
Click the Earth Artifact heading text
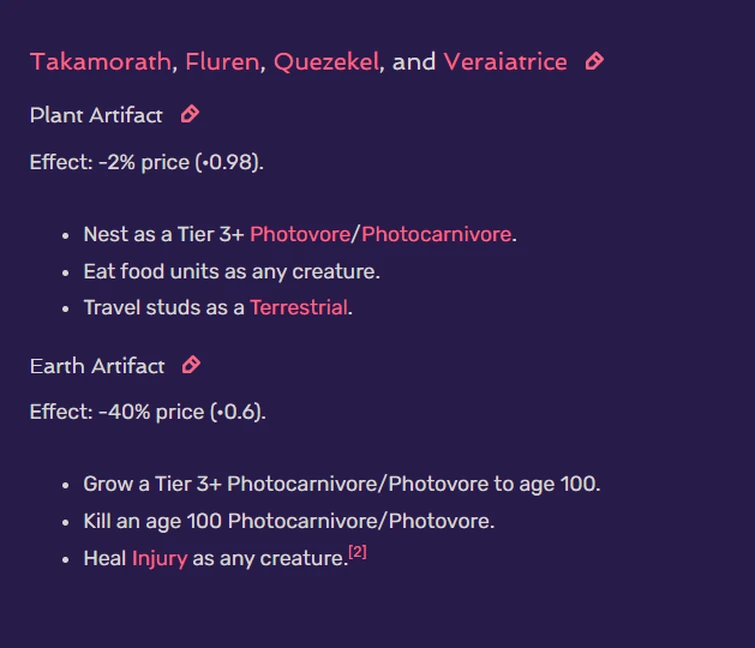point(97,366)
